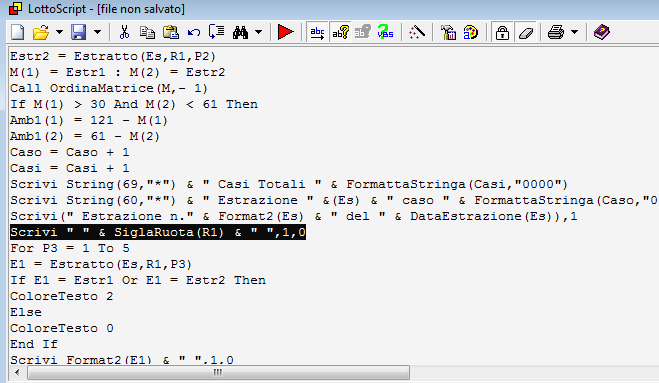Click the indent code icon
659x383 pixels.
point(217,32)
